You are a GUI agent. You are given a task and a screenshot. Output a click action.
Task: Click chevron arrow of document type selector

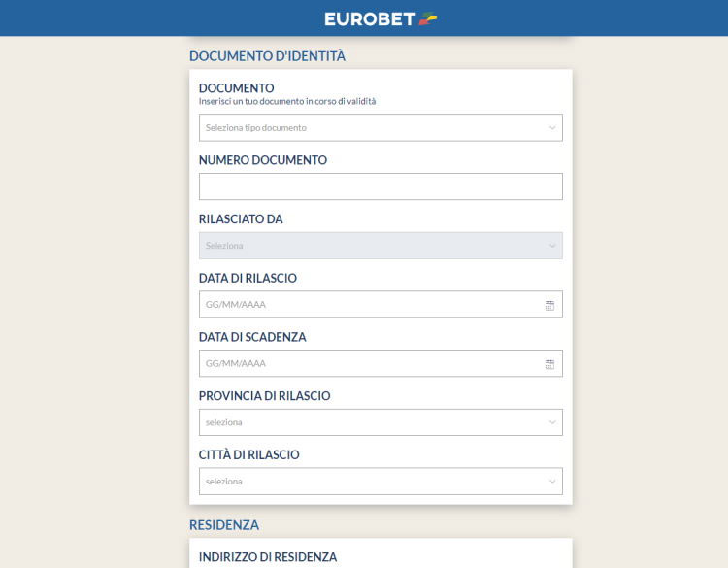coord(552,128)
